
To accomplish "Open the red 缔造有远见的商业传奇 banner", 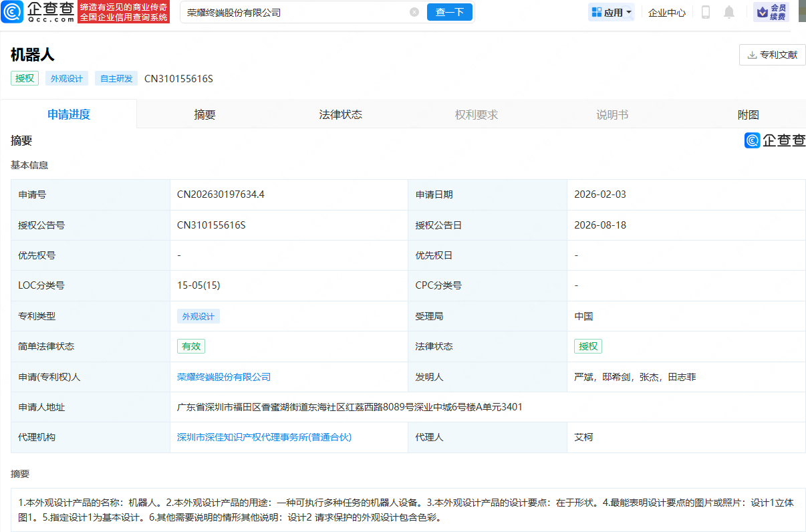I will coord(124,12).
